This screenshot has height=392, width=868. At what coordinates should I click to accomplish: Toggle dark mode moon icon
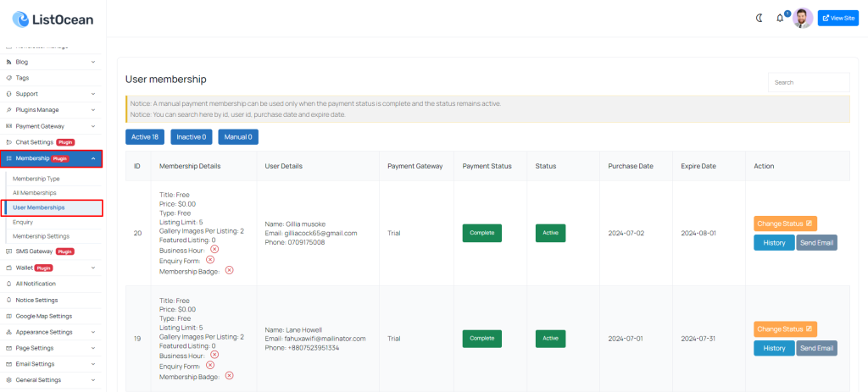[x=759, y=18]
